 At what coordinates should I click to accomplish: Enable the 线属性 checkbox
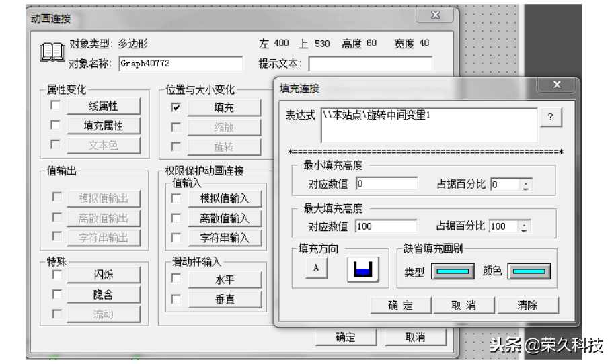(x=56, y=105)
